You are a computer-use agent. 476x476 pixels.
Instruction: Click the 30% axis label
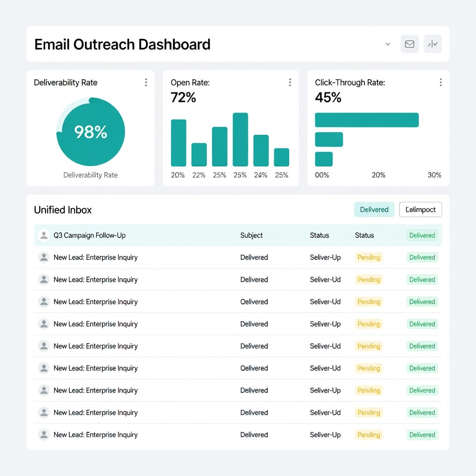pyautogui.click(x=435, y=175)
